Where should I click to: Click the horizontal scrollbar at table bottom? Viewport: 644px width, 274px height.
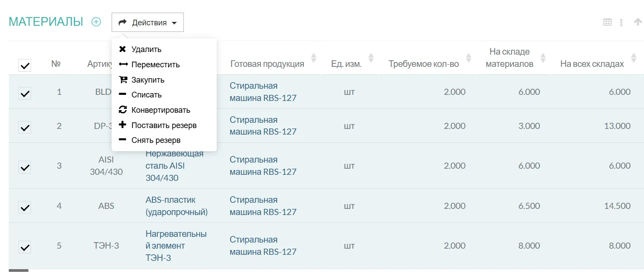point(18,271)
